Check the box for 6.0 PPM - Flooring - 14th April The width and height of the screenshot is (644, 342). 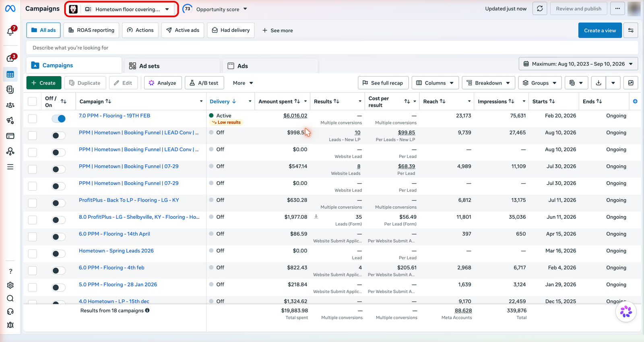(x=33, y=237)
